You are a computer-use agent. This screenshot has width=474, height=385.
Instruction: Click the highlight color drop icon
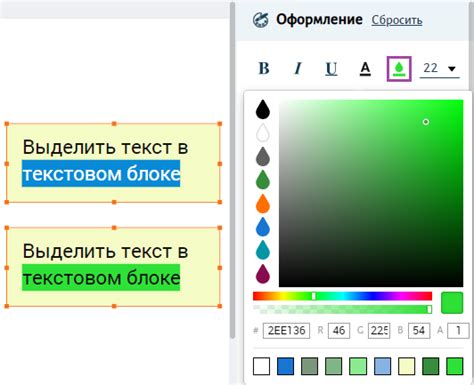pyautogui.click(x=399, y=69)
